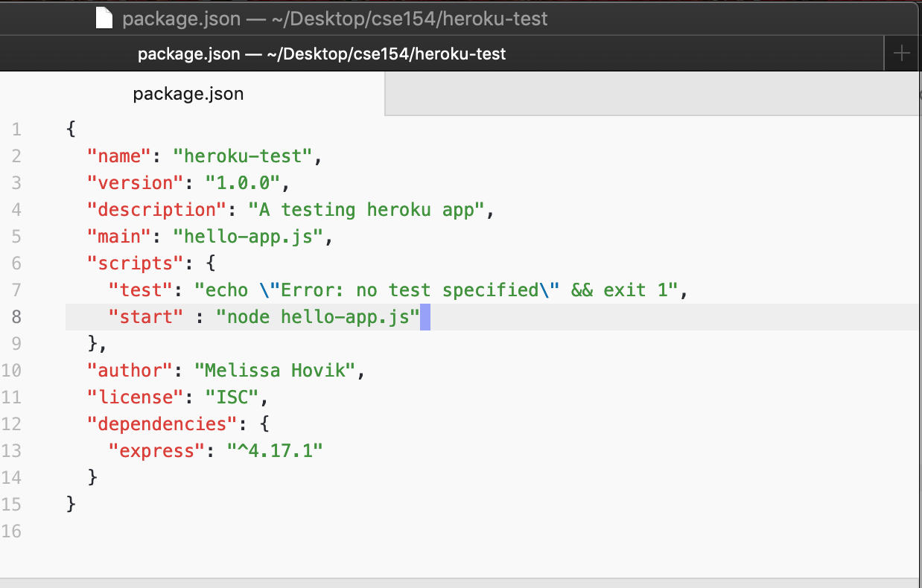Place cursor in "node hello-app.js" string
The height and width of the screenshot is (588, 922).
click(318, 317)
